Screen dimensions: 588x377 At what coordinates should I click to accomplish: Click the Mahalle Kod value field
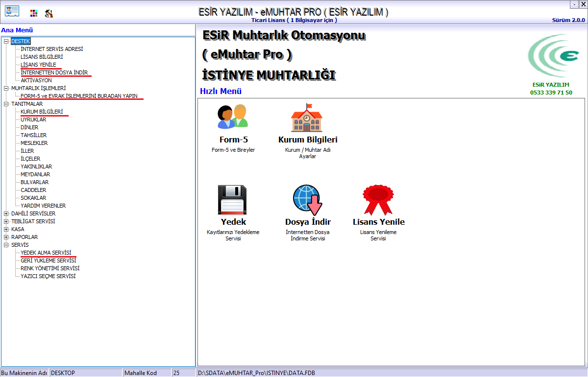(x=183, y=373)
